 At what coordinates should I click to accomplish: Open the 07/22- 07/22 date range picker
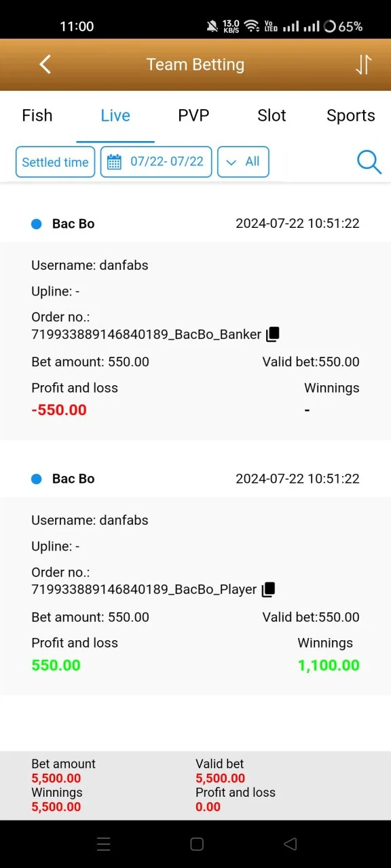(x=156, y=162)
